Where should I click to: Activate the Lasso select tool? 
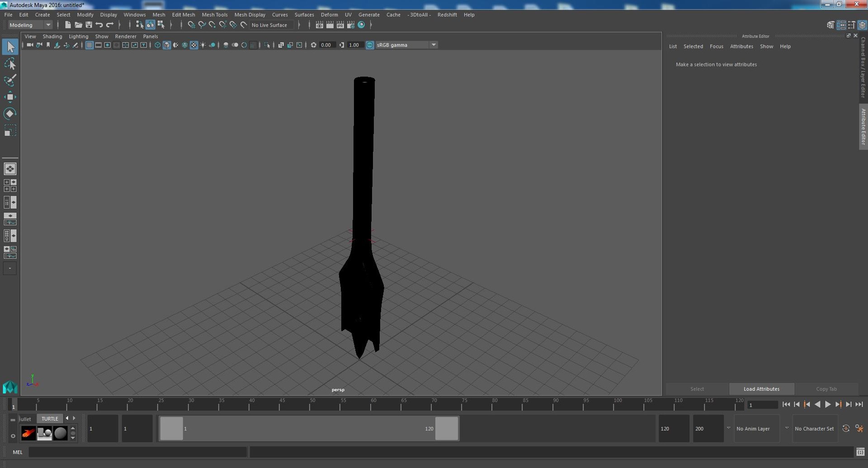10,64
